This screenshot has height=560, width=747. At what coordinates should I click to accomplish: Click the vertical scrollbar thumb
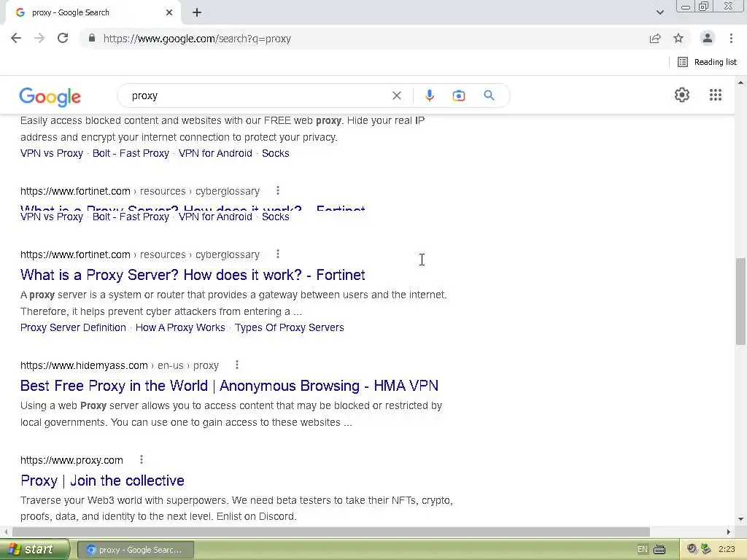click(740, 301)
